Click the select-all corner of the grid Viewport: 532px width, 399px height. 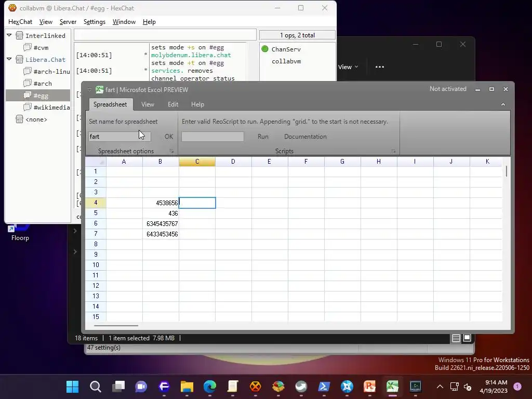point(96,162)
